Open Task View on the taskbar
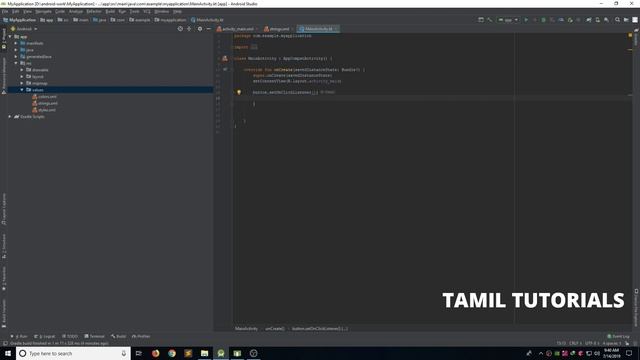Viewport: 640px width, 360px height. [x=139, y=353]
